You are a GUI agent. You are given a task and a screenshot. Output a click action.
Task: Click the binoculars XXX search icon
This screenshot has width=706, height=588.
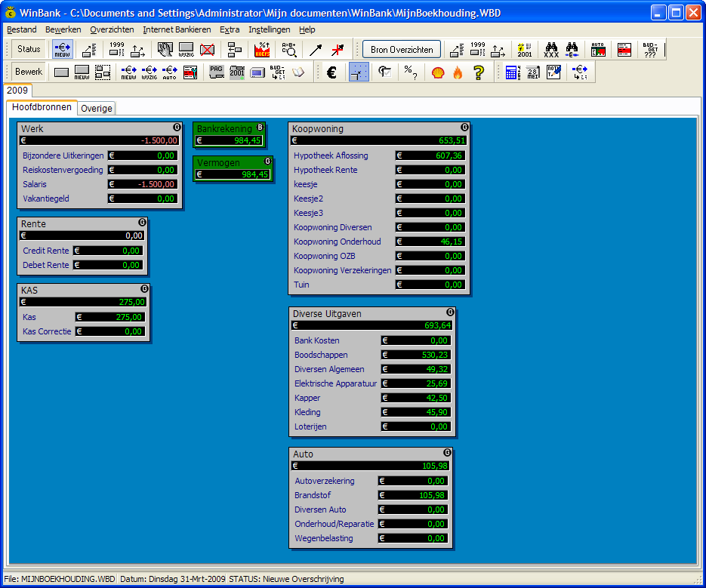pos(551,49)
